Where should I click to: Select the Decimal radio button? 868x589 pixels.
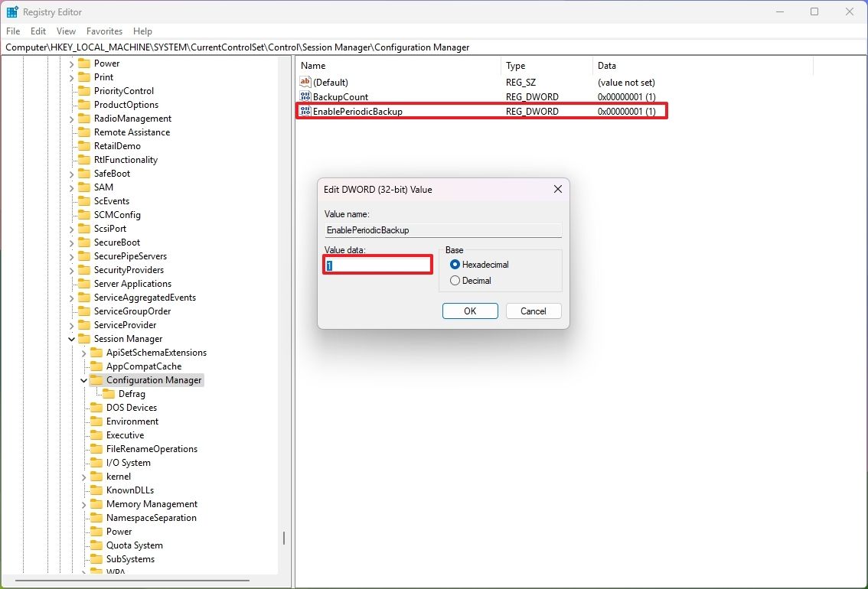[455, 280]
